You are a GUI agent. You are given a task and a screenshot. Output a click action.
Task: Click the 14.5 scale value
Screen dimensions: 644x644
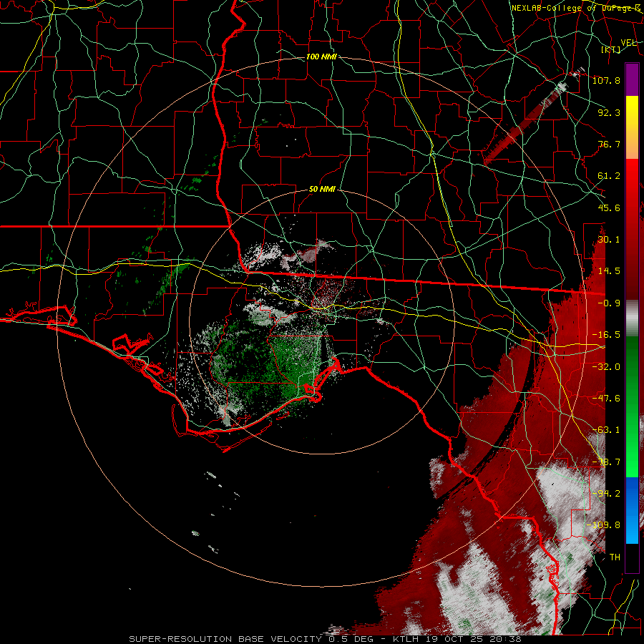click(x=609, y=271)
